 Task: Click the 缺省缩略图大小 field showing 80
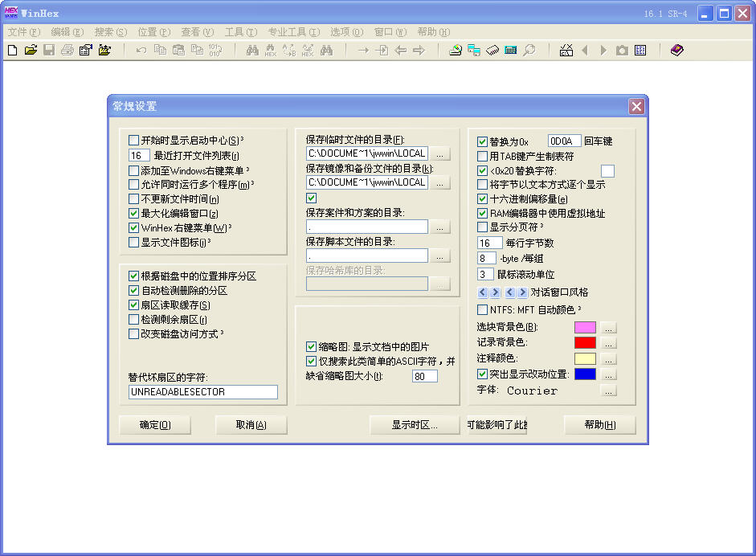pyautogui.click(x=425, y=376)
